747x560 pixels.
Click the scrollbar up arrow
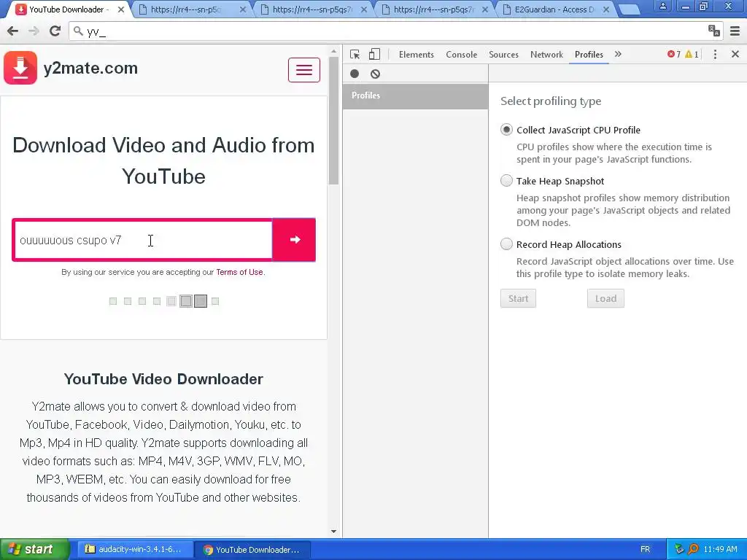click(333, 51)
